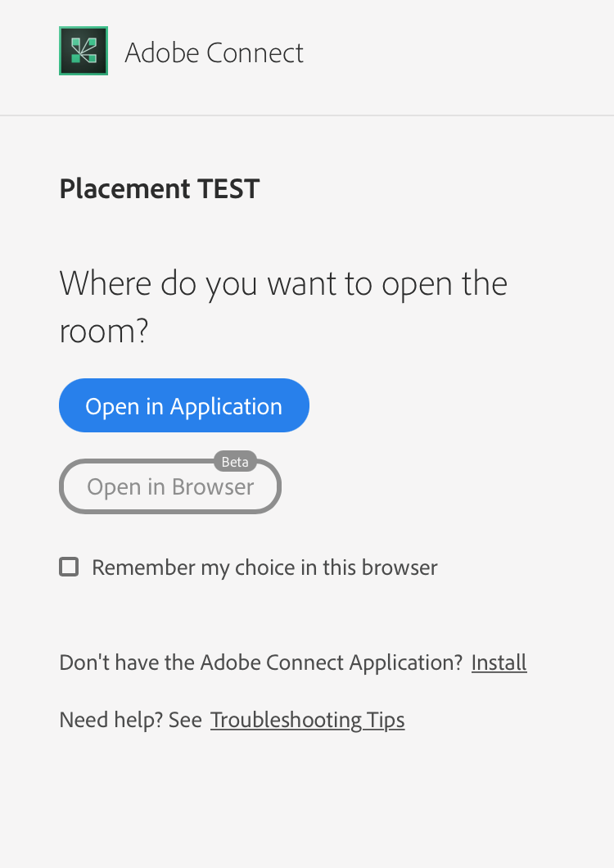The width and height of the screenshot is (614, 868).
Task: Open the room in the Application
Action: [x=184, y=405]
